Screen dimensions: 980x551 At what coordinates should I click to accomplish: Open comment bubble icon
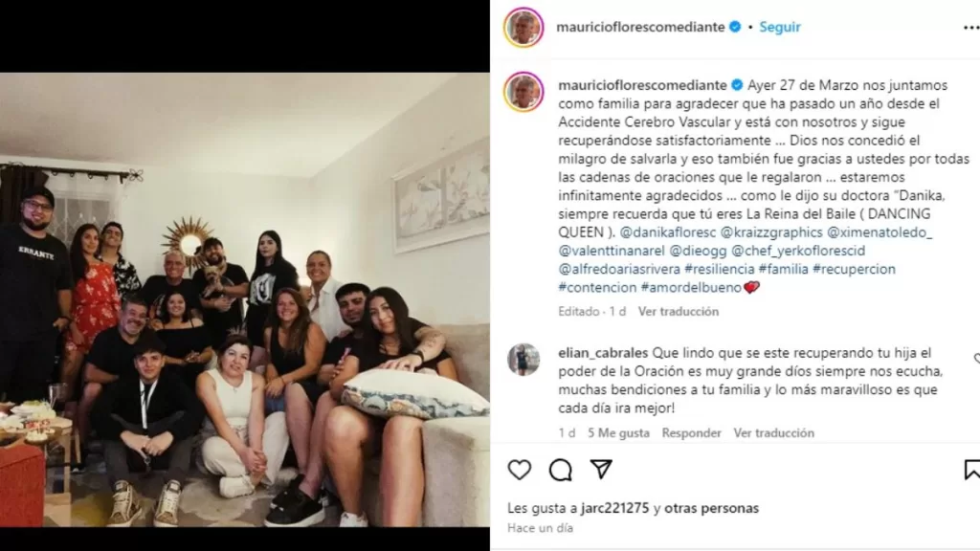(x=560, y=470)
